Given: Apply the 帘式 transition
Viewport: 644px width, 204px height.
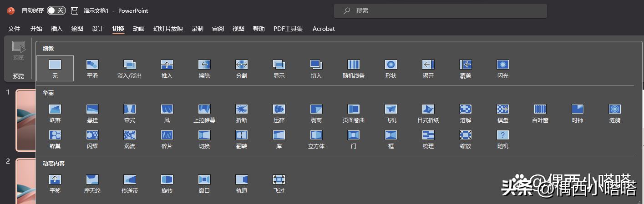Looking at the screenshot, I should click(130, 114).
